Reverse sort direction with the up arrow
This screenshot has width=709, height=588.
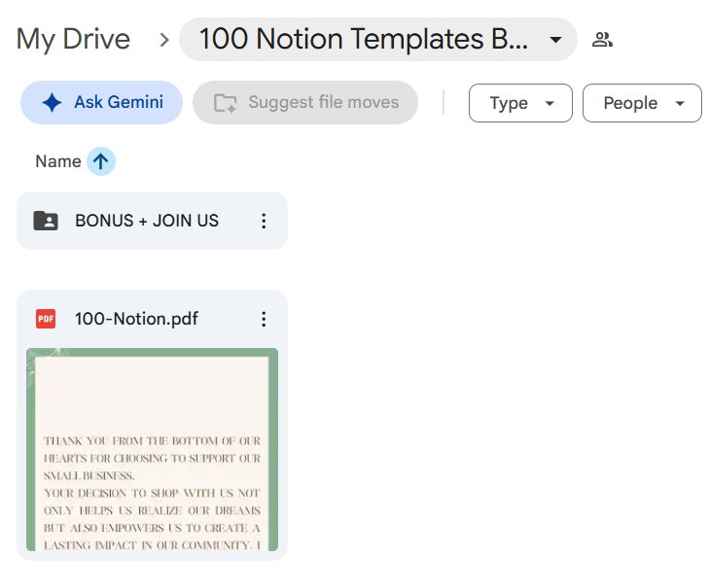(x=101, y=161)
